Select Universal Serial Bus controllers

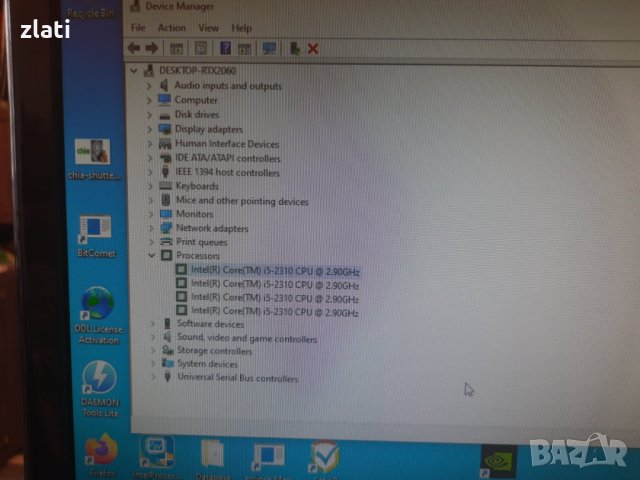pos(238,378)
